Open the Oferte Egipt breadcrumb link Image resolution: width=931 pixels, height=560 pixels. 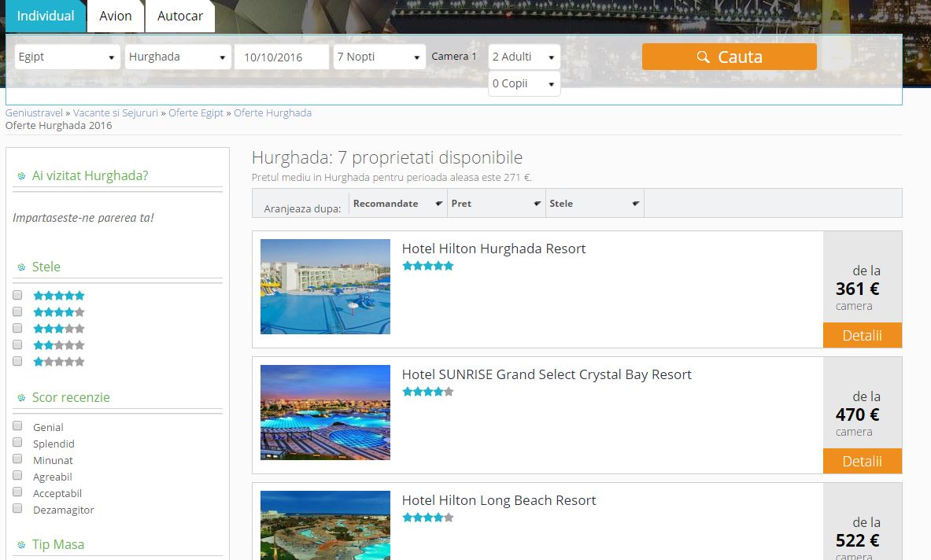(x=196, y=112)
